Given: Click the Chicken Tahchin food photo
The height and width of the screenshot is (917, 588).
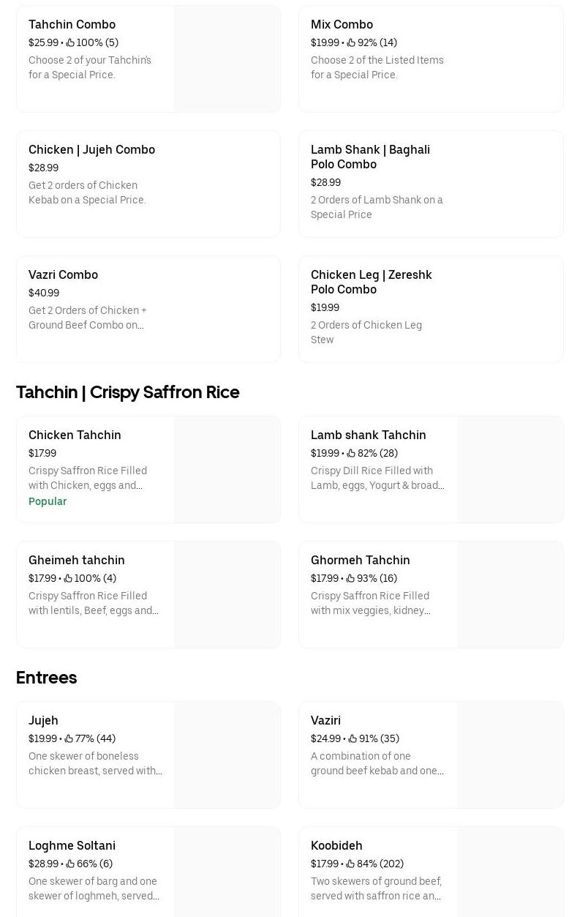Looking at the screenshot, I should click(x=227, y=469).
